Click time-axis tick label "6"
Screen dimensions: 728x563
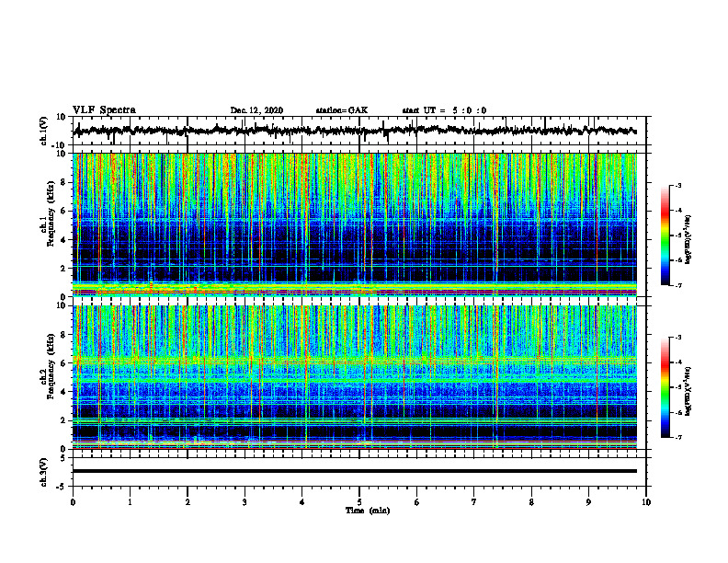[x=417, y=502]
